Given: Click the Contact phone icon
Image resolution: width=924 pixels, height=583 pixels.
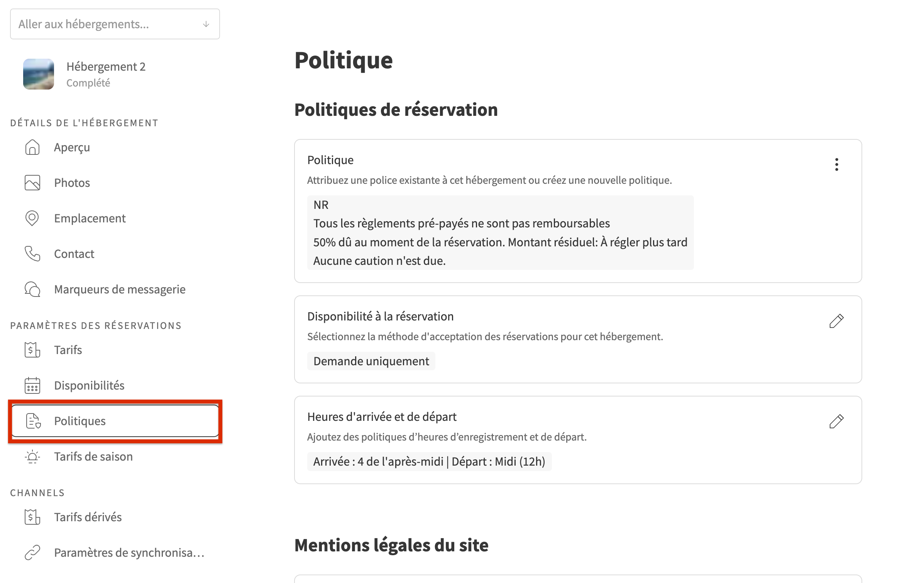Looking at the screenshot, I should coord(32,254).
